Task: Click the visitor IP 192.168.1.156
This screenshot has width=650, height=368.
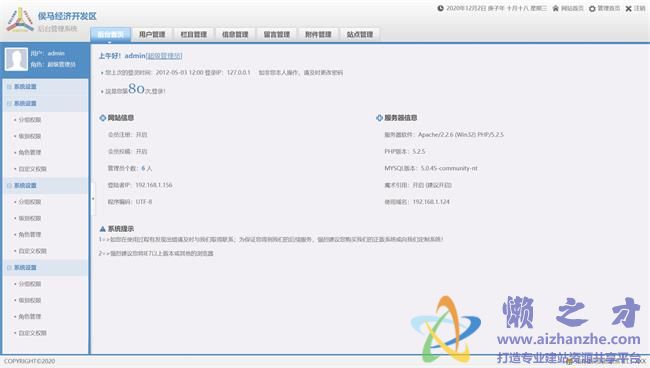Action: click(154, 185)
